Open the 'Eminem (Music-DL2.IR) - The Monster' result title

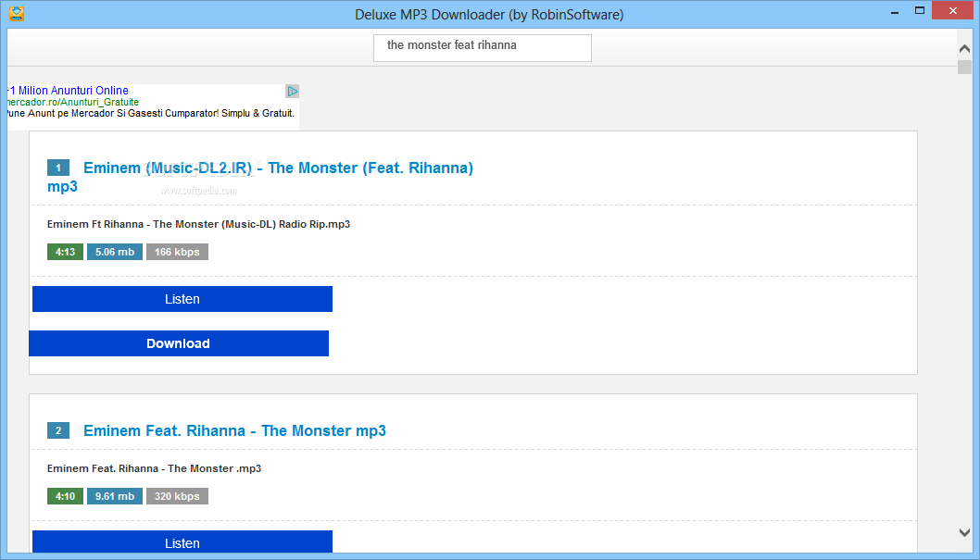coord(260,177)
